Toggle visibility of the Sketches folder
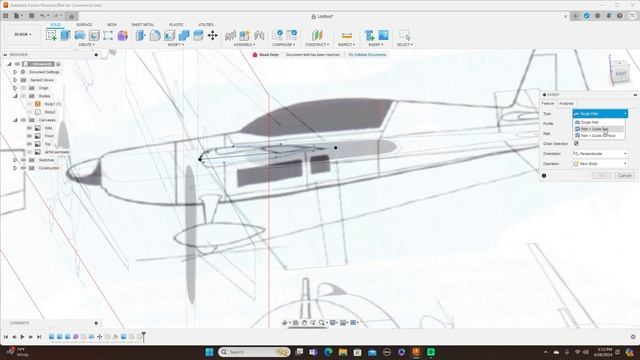The image size is (640, 360). (23, 160)
